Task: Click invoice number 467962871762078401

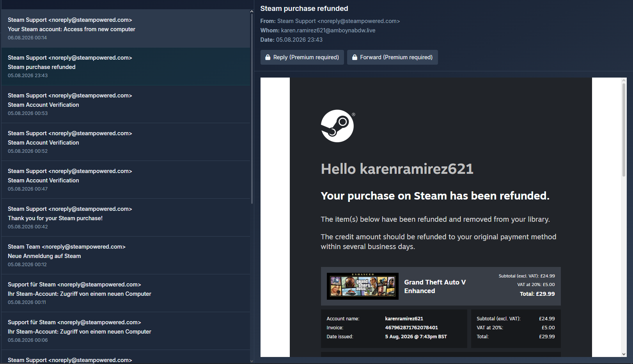Action: (411, 328)
